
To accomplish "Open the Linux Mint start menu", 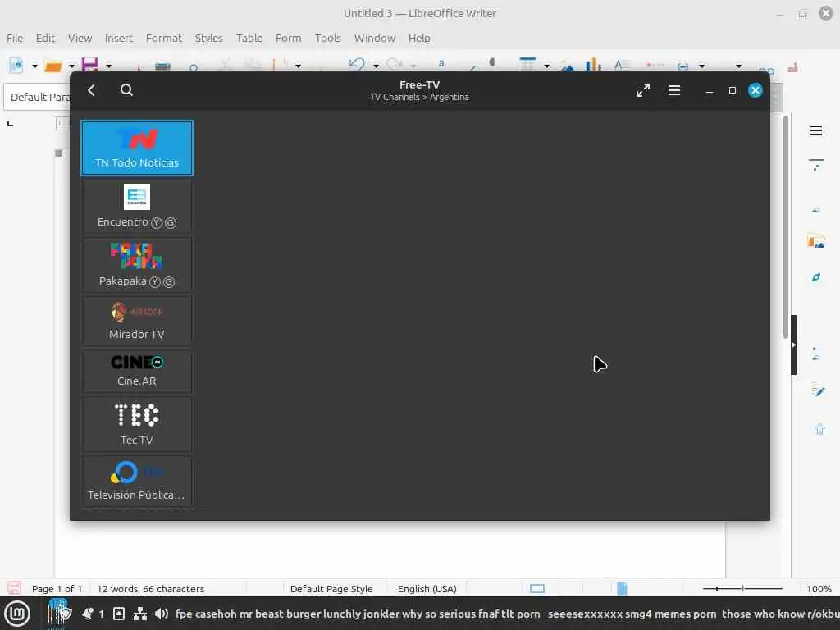I will [17, 614].
